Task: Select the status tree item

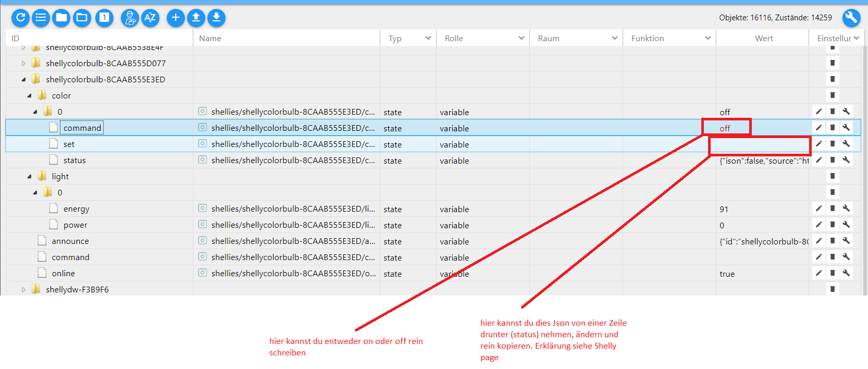Action: tap(75, 161)
